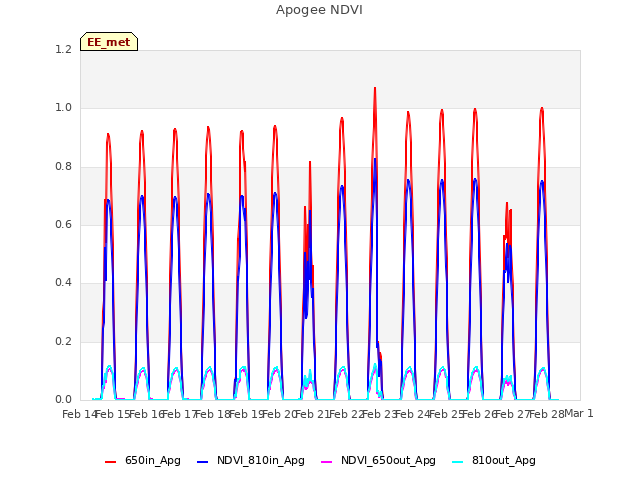
Task: Click the 1.2 y-axis label
Action: [x=63, y=49]
